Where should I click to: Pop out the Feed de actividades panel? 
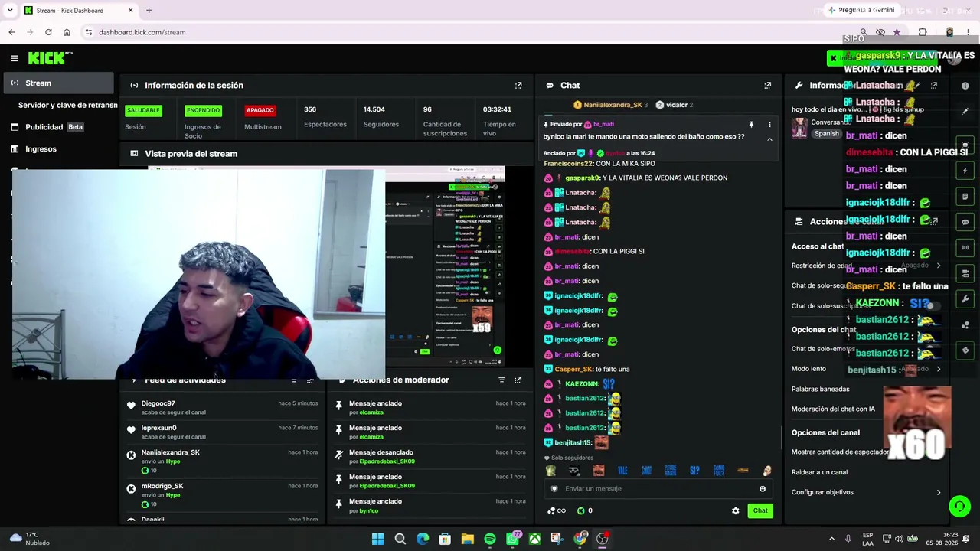(310, 380)
